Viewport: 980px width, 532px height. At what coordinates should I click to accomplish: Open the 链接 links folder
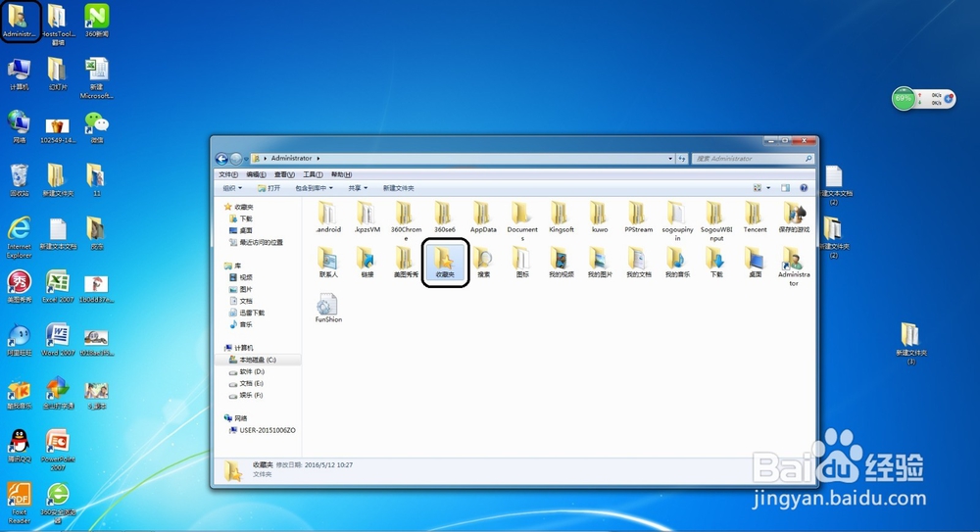367,262
